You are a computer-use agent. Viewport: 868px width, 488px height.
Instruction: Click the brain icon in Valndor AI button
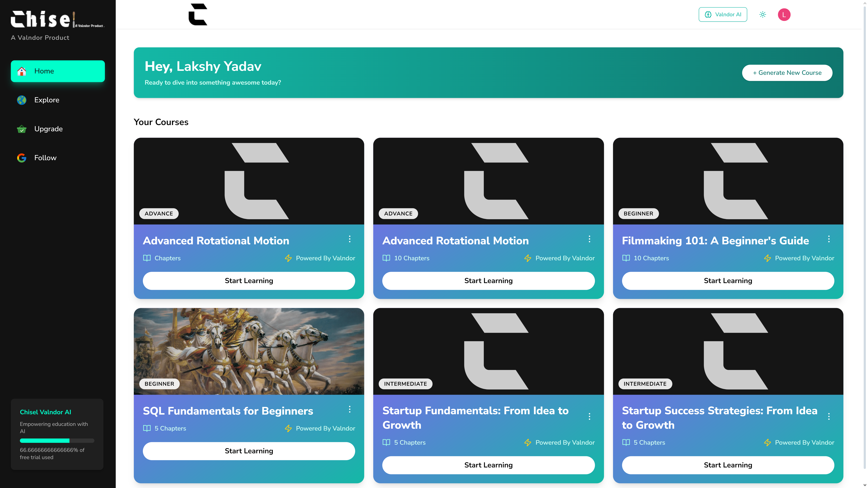tap(708, 14)
